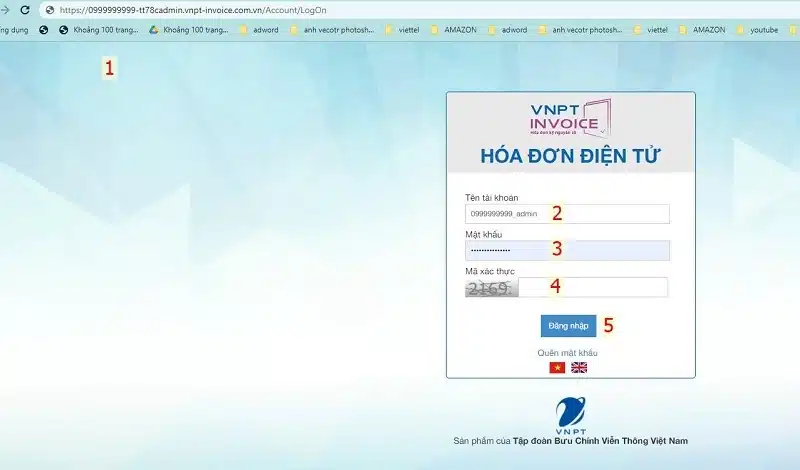Switch language with the UK flag
Screen dimensions: 800x470
click(x=579, y=367)
